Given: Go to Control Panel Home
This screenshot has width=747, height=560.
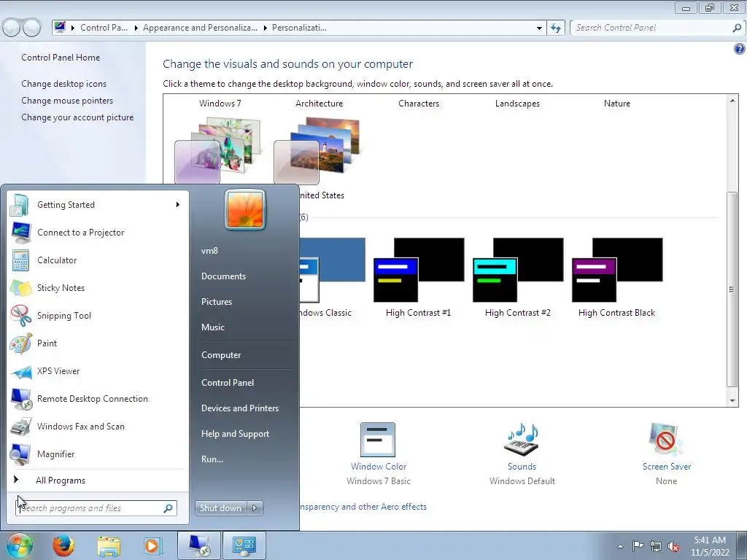Looking at the screenshot, I should point(61,58).
